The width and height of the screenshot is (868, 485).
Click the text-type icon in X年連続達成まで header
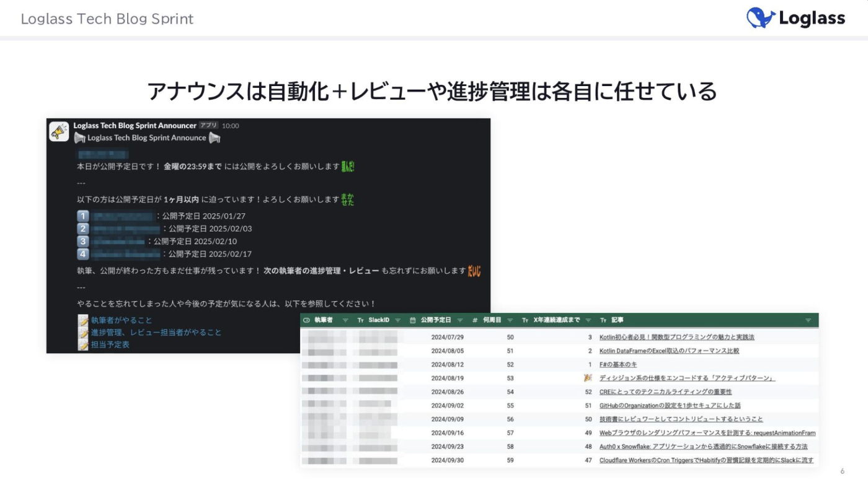coord(525,320)
